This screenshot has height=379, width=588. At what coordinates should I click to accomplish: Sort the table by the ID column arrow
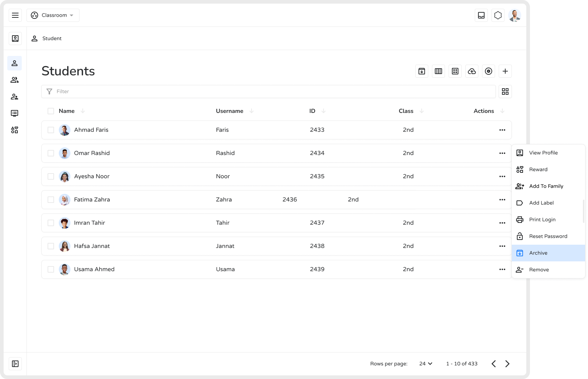[x=323, y=111]
